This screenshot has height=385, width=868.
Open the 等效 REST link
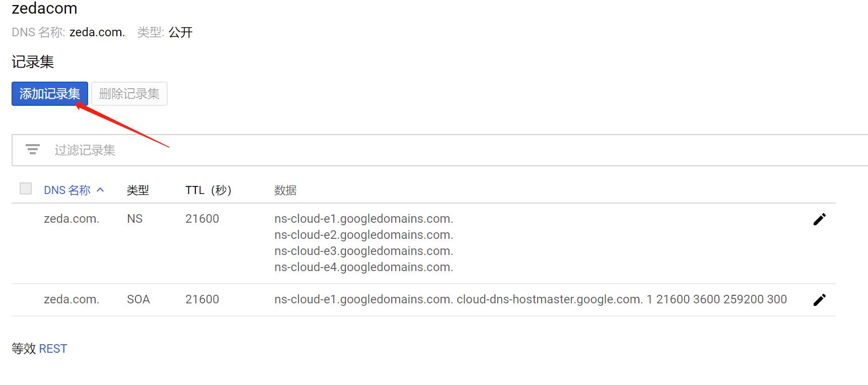coord(52,349)
